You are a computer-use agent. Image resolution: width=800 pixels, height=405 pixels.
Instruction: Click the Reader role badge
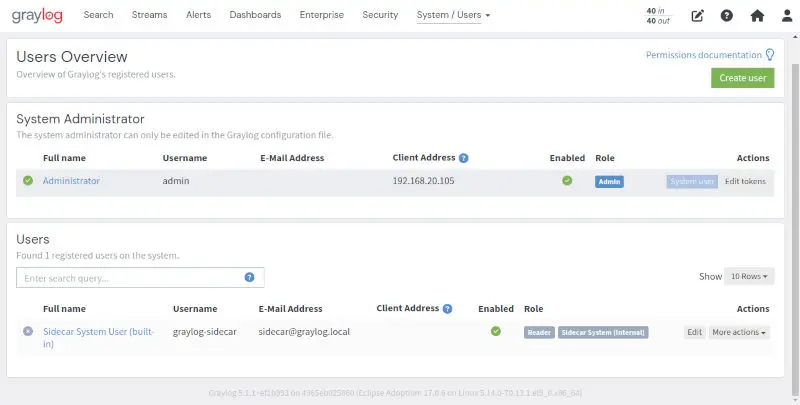click(x=539, y=333)
